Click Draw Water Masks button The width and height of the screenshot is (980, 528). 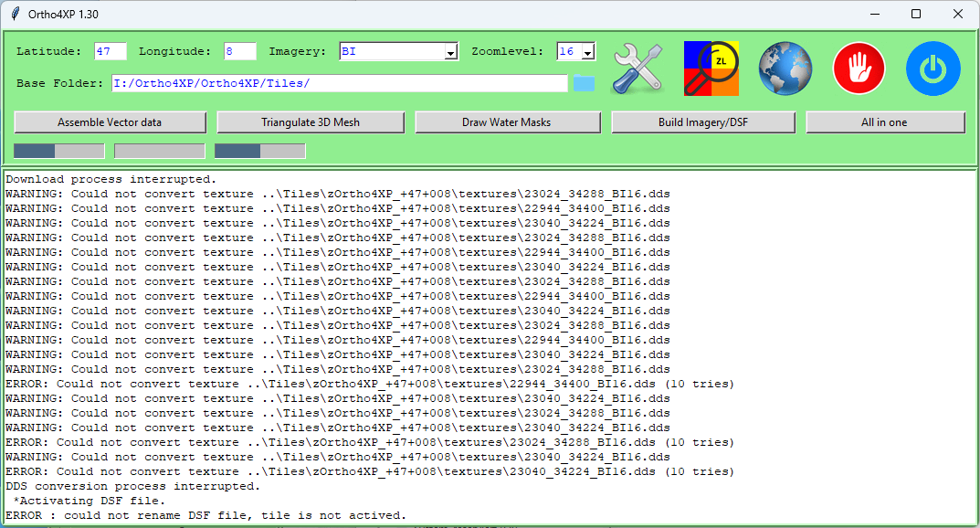(507, 122)
